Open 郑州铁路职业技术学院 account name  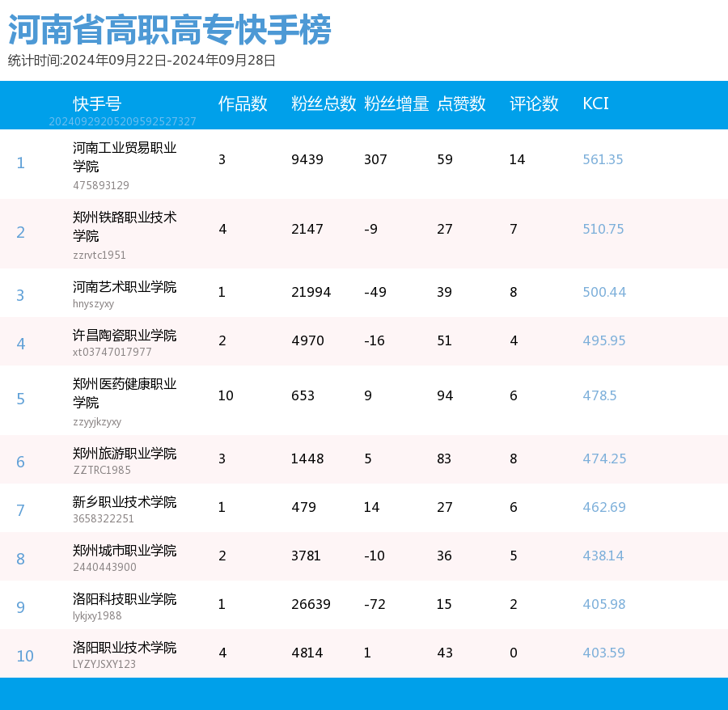[x=125, y=226]
